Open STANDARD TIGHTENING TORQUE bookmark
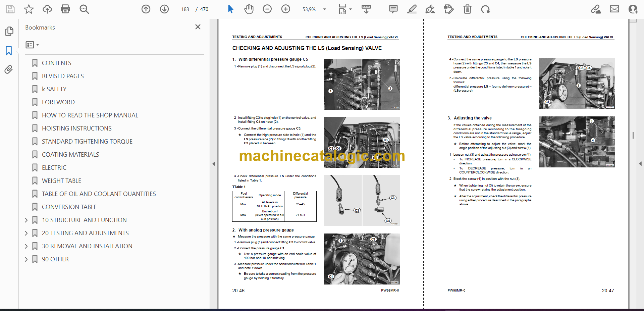This screenshot has width=644, height=311. pos(87,142)
